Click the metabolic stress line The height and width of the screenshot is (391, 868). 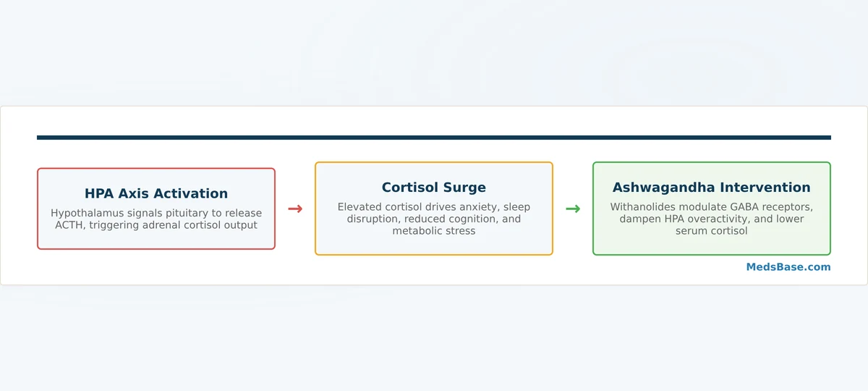[434, 230]
